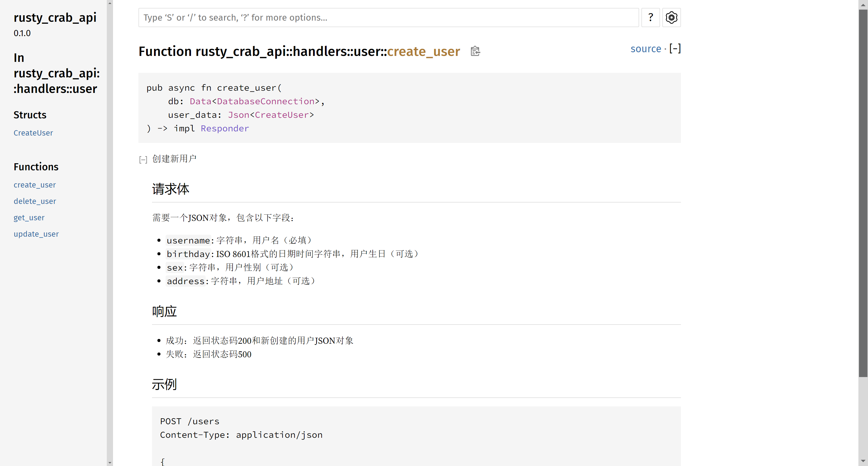View the source of create_user
Screen dimensions: 868x466
coord(646,49)
